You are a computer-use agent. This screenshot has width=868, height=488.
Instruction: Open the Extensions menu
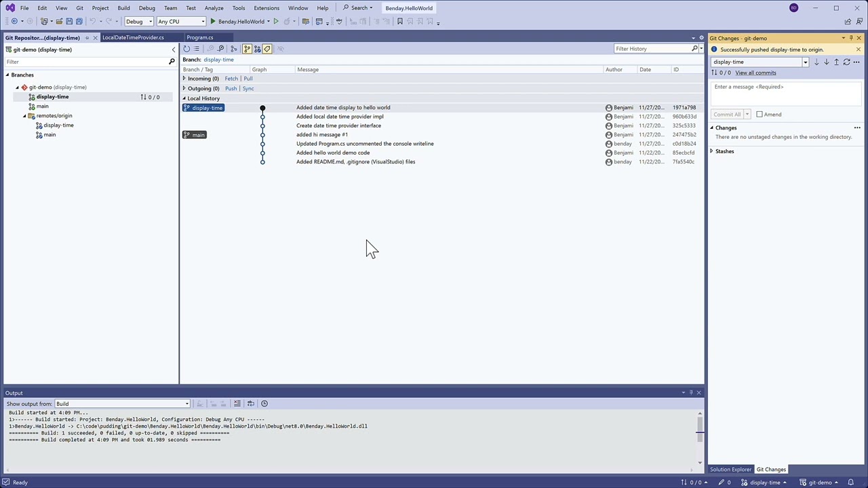267,8
